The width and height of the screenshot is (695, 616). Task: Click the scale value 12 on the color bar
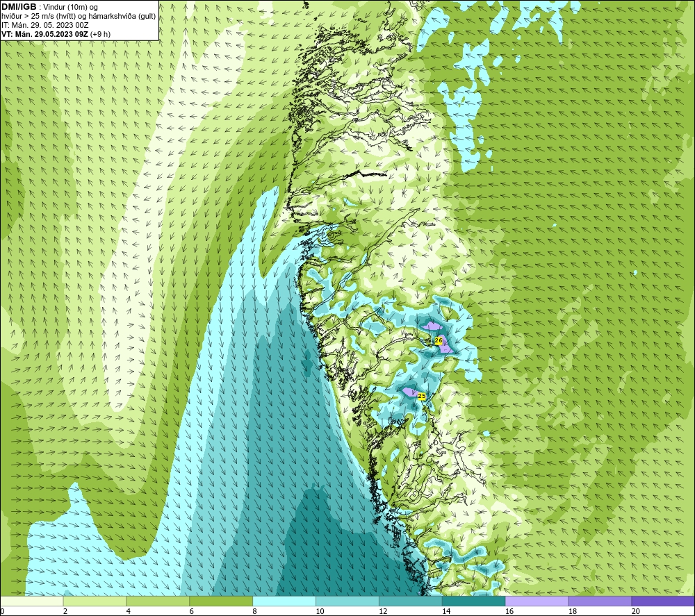pyautogui.click(x=383, y=612)
